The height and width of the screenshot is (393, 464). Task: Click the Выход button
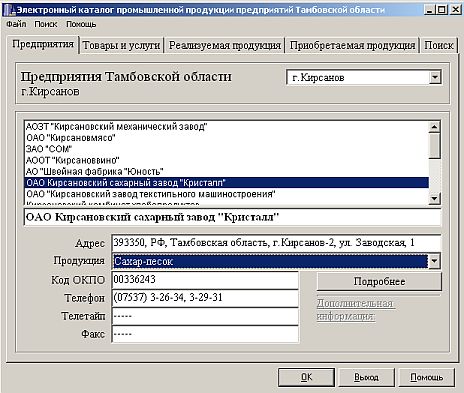pos(366,377)
